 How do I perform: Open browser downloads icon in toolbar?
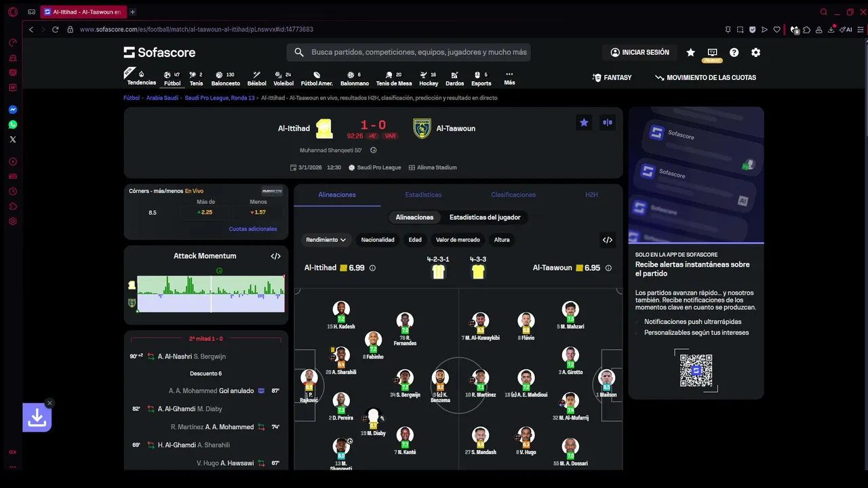(831, 29)
